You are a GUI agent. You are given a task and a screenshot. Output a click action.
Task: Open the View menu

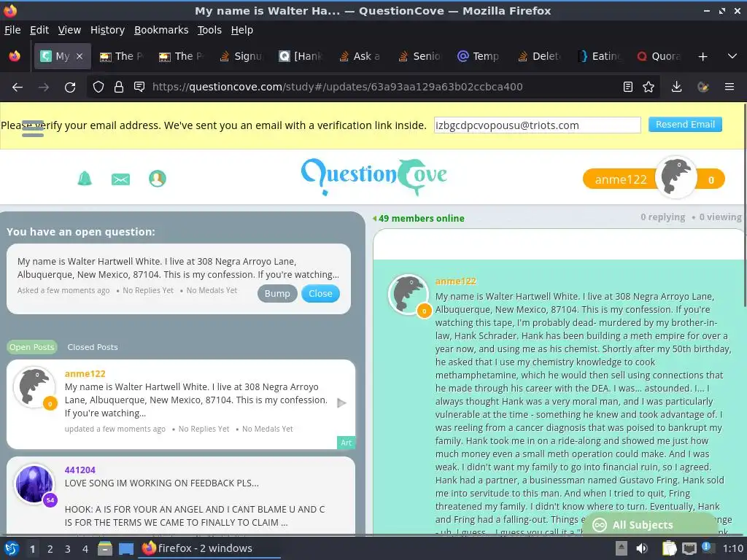(x=69, y=30)
